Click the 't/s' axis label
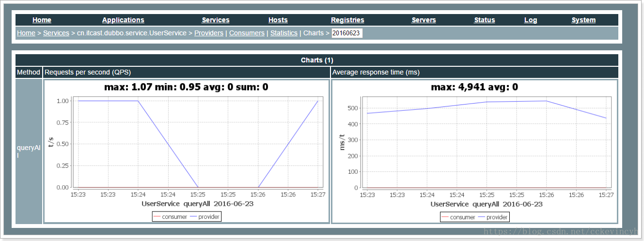The image size is (644, 241). pos(52,142)
